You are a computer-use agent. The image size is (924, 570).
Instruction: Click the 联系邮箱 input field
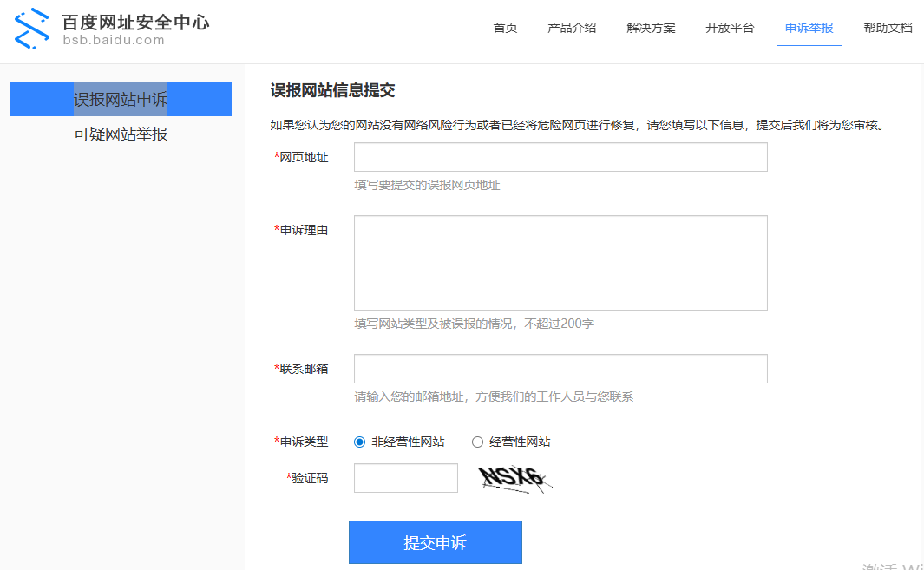pyautogui.click(x=560, y=369)
